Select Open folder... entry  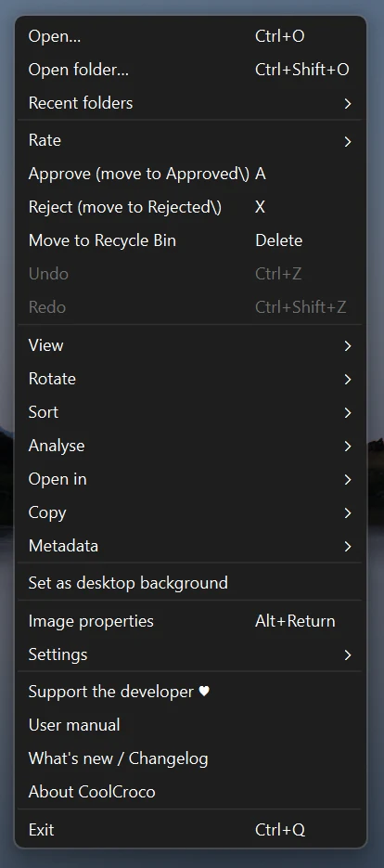[x=190, y=70]
